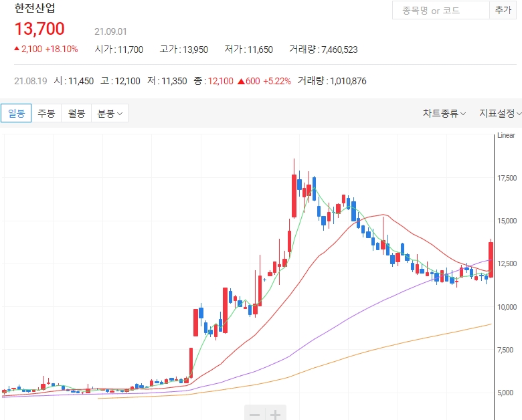Screen dimensions: 522x420
Task: Click the 12,500 price axis label
Action: (x=507, y=264)
